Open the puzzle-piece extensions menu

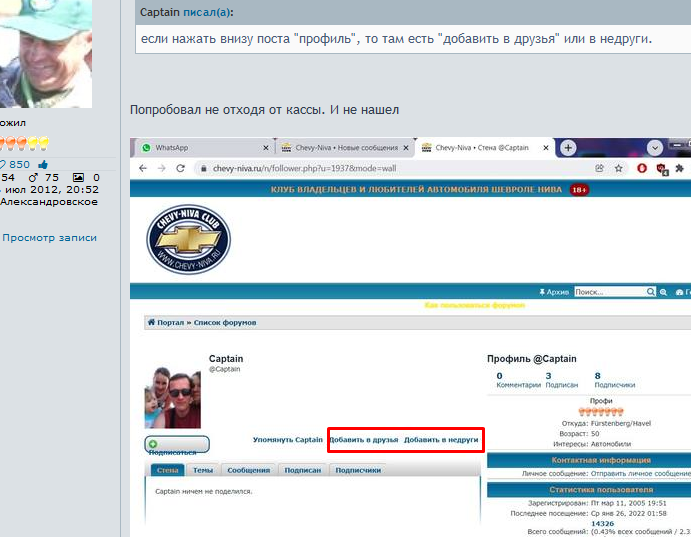click(680, 168)
